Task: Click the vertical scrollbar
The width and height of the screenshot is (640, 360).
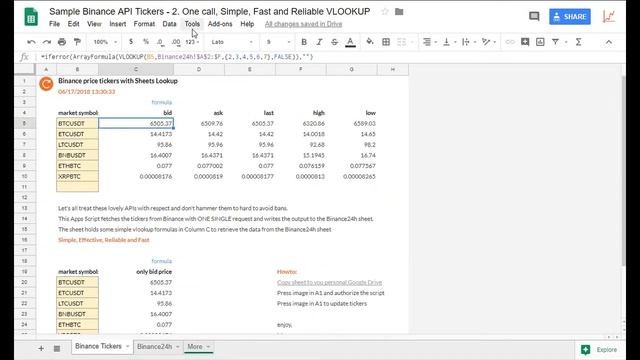Action: 623,170
